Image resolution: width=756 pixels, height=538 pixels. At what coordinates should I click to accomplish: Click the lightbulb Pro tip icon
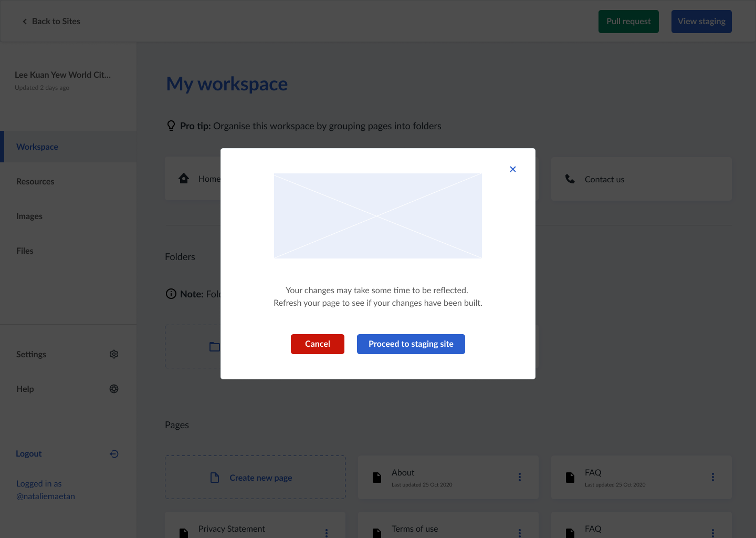171,126
